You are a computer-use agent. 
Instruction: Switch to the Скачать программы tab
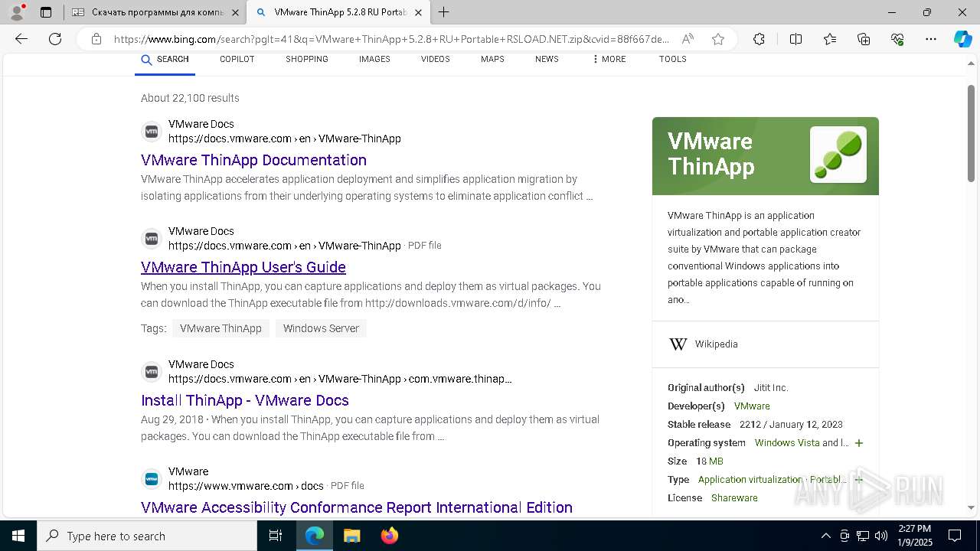[155, 12]
